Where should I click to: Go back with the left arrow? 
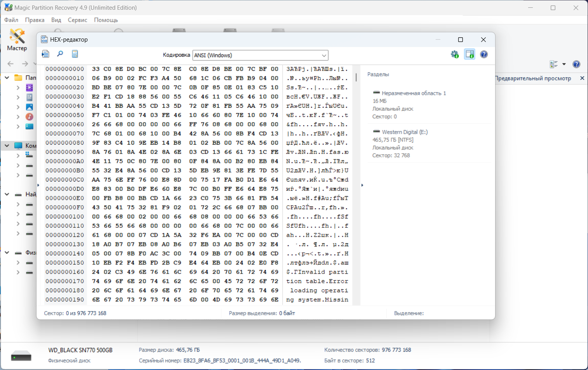pos(10,64)
